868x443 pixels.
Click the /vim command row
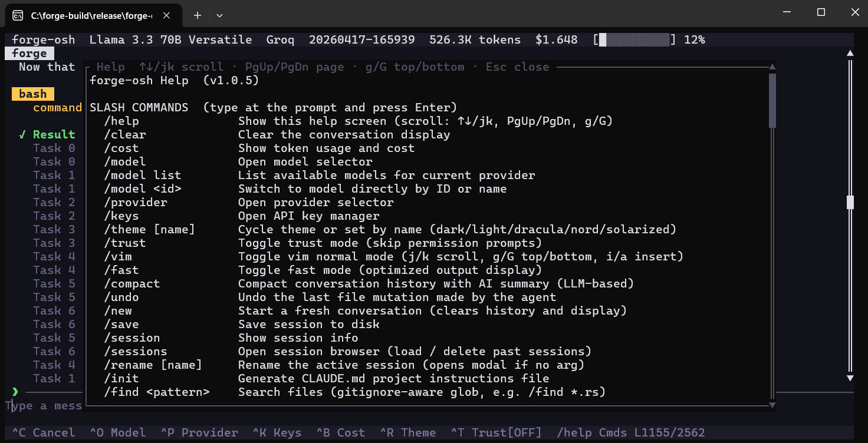point(394,257)
